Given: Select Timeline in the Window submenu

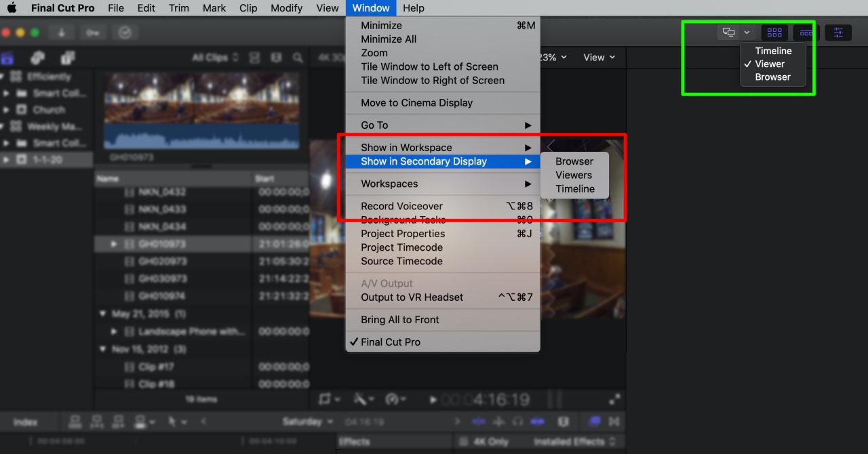Looking at the screenshot, I should pos(574,189).
